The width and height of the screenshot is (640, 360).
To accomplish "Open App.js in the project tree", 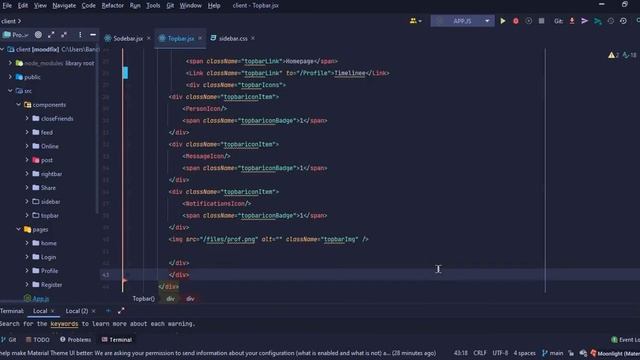I will [40, 299].
